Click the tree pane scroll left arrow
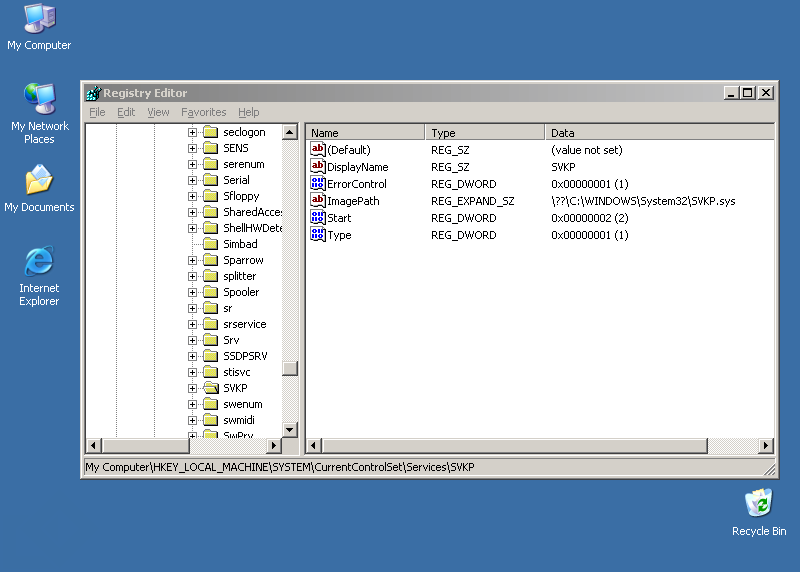800x572 pixels. (x=93, y=445)
